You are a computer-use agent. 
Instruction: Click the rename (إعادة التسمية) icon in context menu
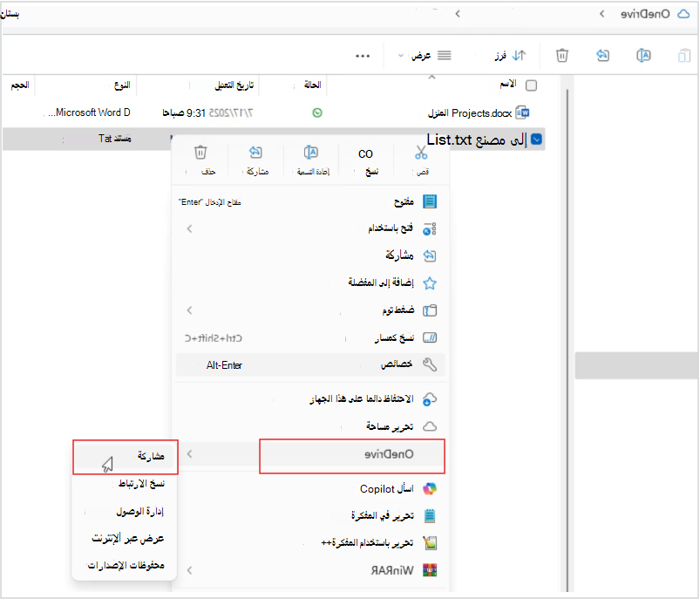310,153
